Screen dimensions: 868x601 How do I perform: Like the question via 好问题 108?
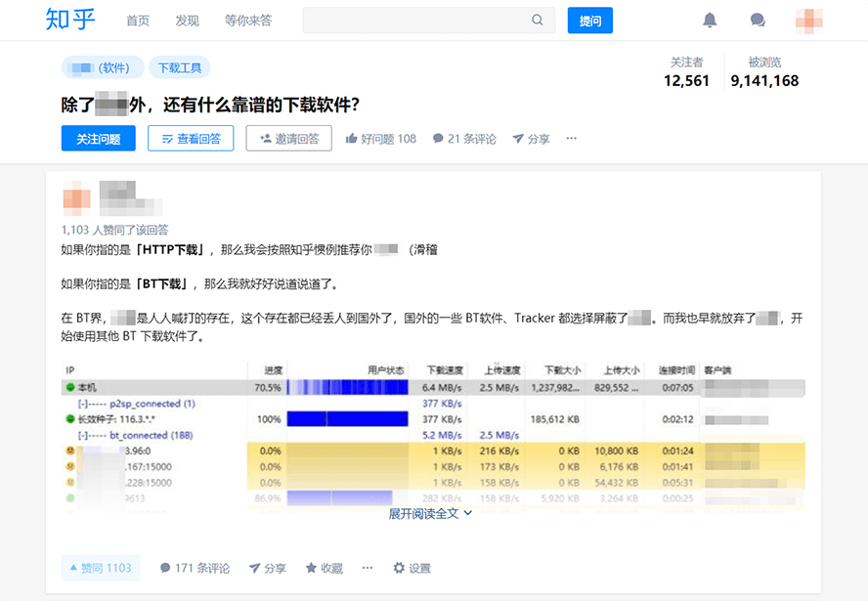(380, 139)
